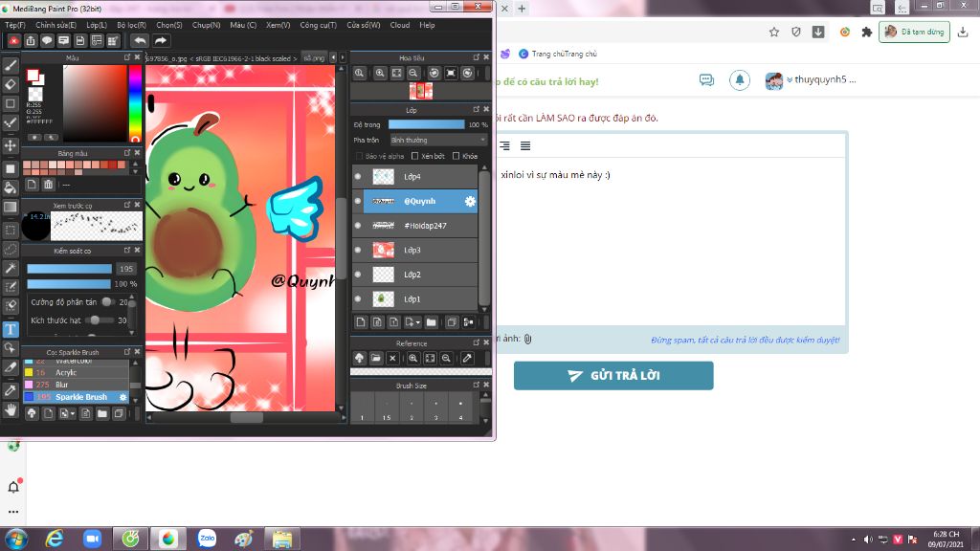Zoom in on the Hoa tiêu navigator
980x551 pixels.
(x=380, y=73)
